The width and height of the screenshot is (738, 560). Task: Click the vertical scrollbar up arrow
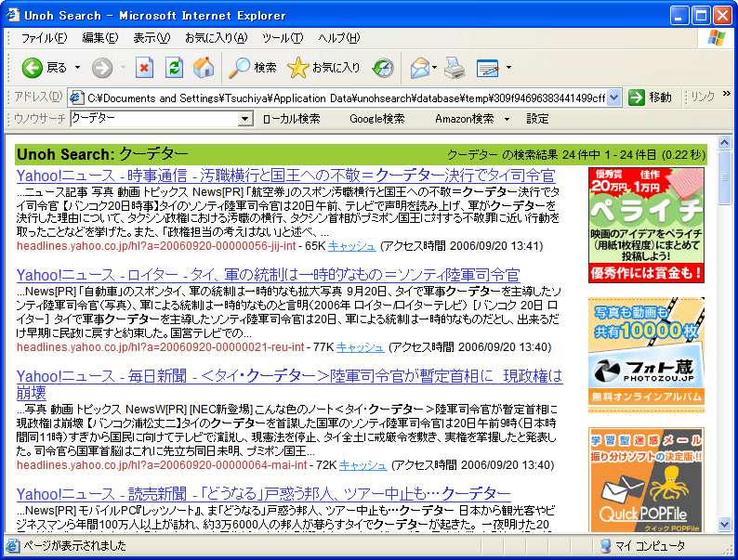coord(724,142)
